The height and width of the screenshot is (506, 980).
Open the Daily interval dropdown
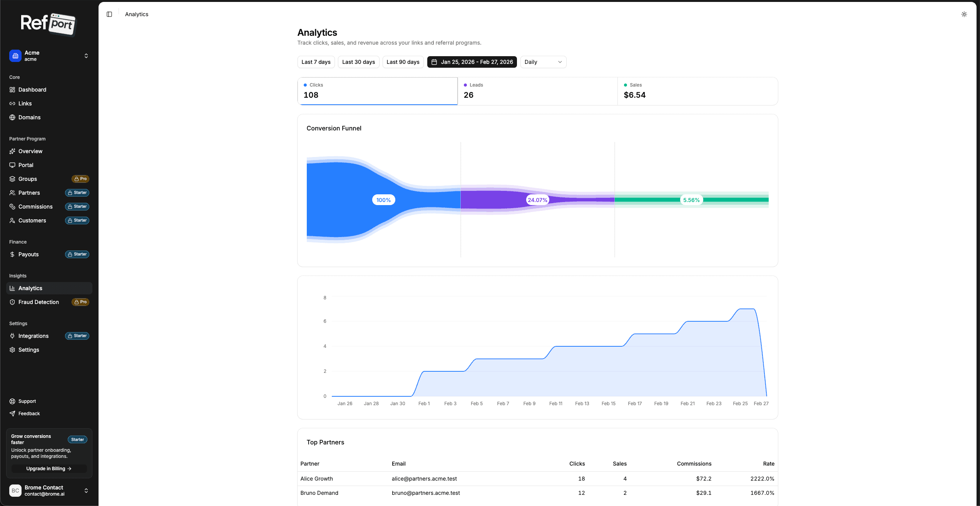pyautogui.click(x=543, y=62)
